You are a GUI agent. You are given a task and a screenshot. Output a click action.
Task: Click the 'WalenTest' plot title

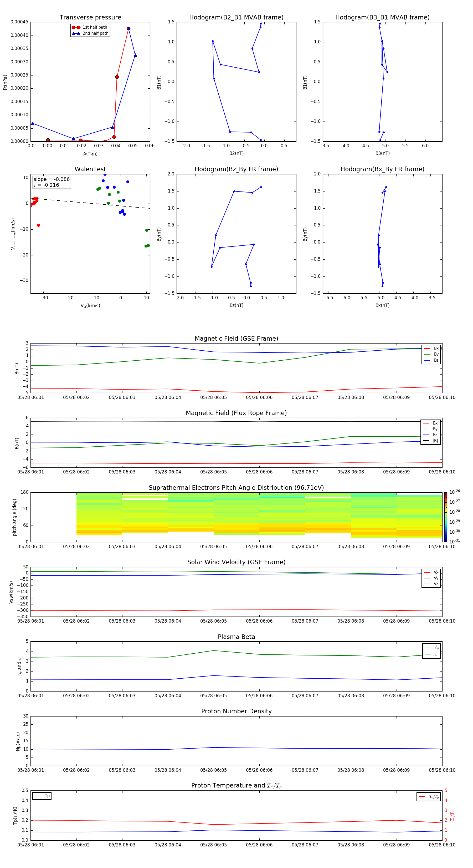pyautogui.click(x=90, y=169)
